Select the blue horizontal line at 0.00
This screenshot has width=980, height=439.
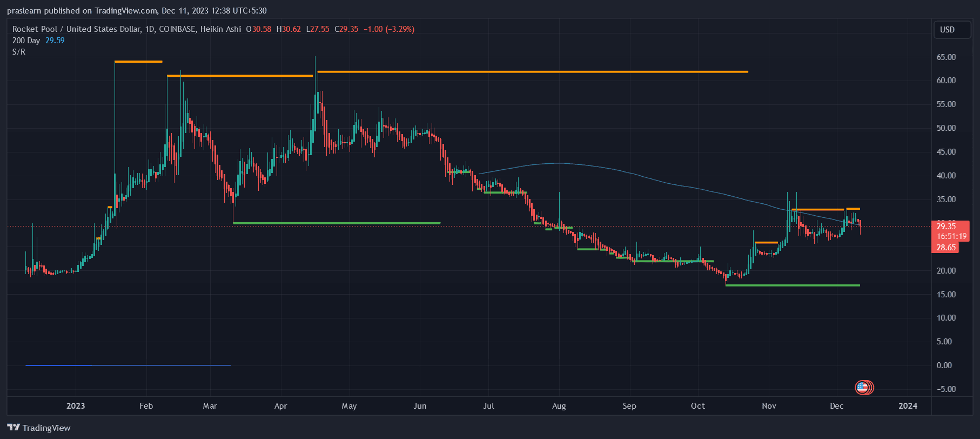[x=127, y=365]
